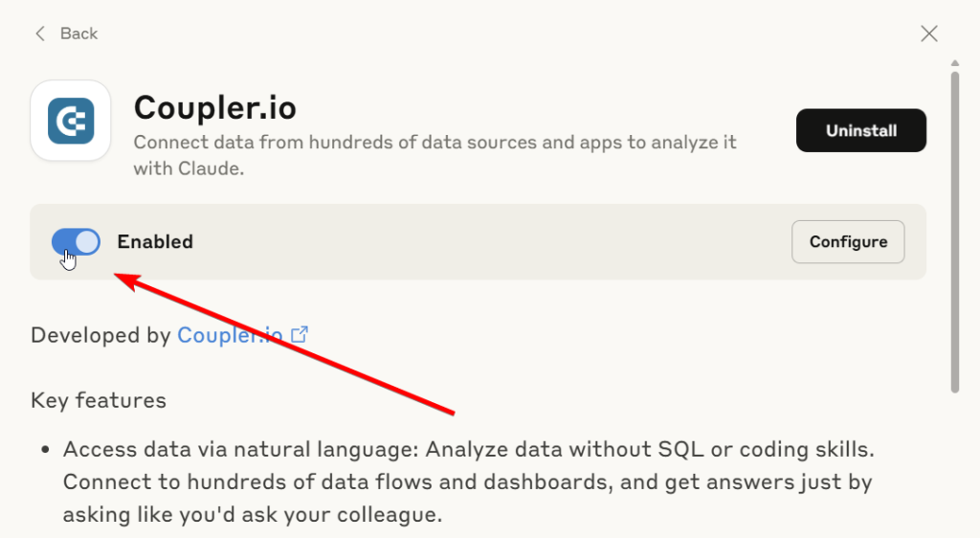Image resolution: width=980 pixels, height=538 pixels.
Task: Click the Key features heading
Action: (99, 400)
